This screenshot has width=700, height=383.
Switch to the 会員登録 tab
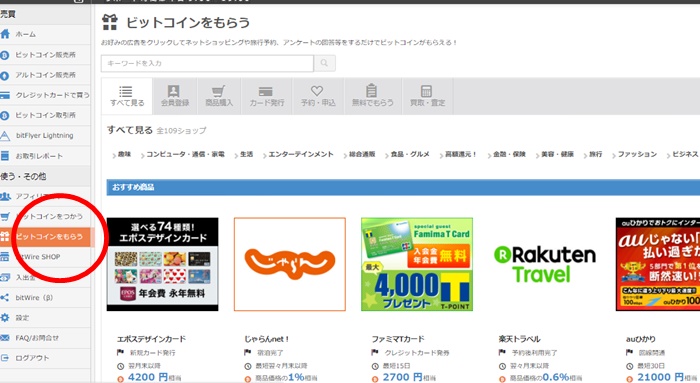coord(175,96)
